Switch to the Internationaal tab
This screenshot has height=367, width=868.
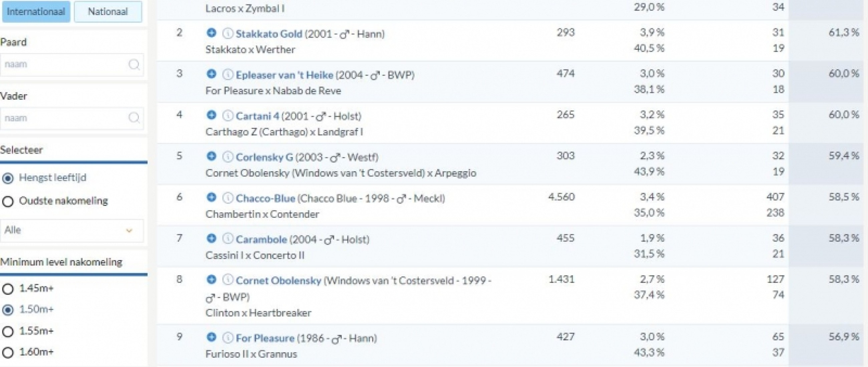[36, 12]
